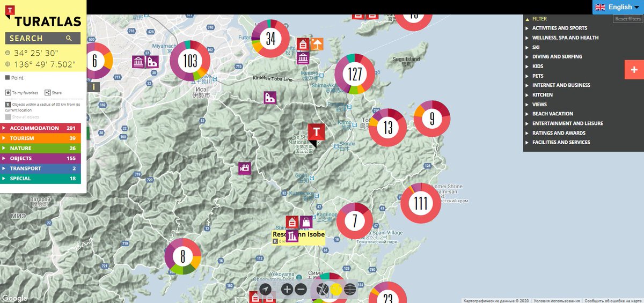Viewport: 644px width, 303px height.
Task: Click the To my favorites star icon
Action: click(x=8, y=92)
